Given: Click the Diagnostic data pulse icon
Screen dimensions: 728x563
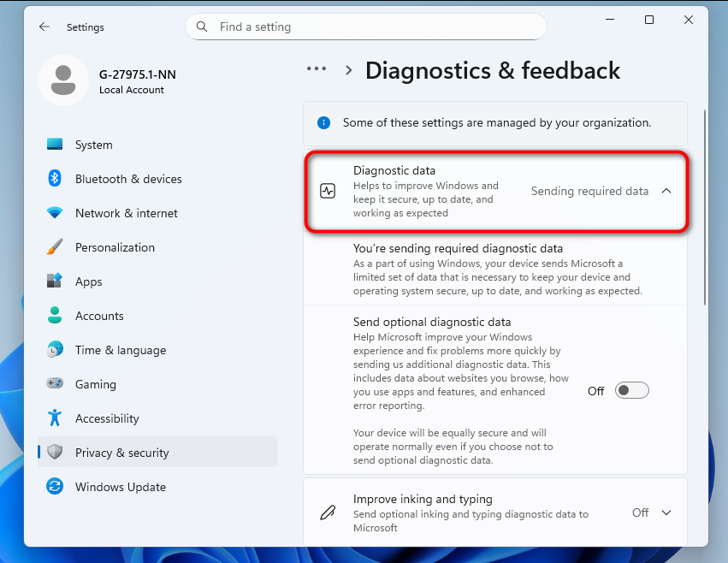Looking at the screenshot, I should 328,191.
